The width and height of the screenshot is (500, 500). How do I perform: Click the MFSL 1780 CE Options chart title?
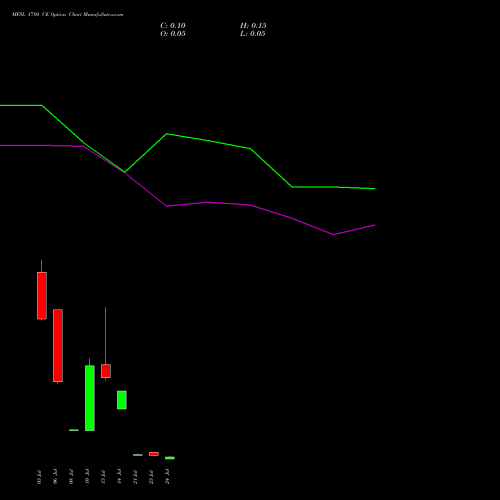pyautogui.click(x=68, y=15)
